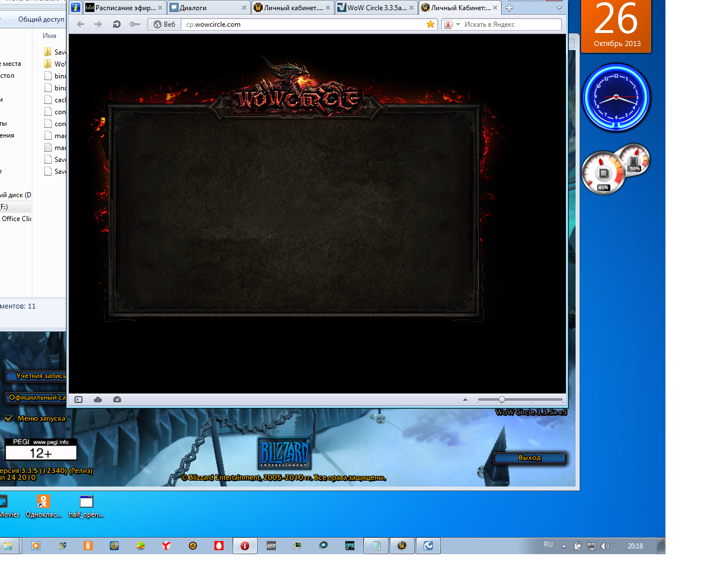Bookmark page with the star icon
728x582 pixels.
click(x=431, y=24)
